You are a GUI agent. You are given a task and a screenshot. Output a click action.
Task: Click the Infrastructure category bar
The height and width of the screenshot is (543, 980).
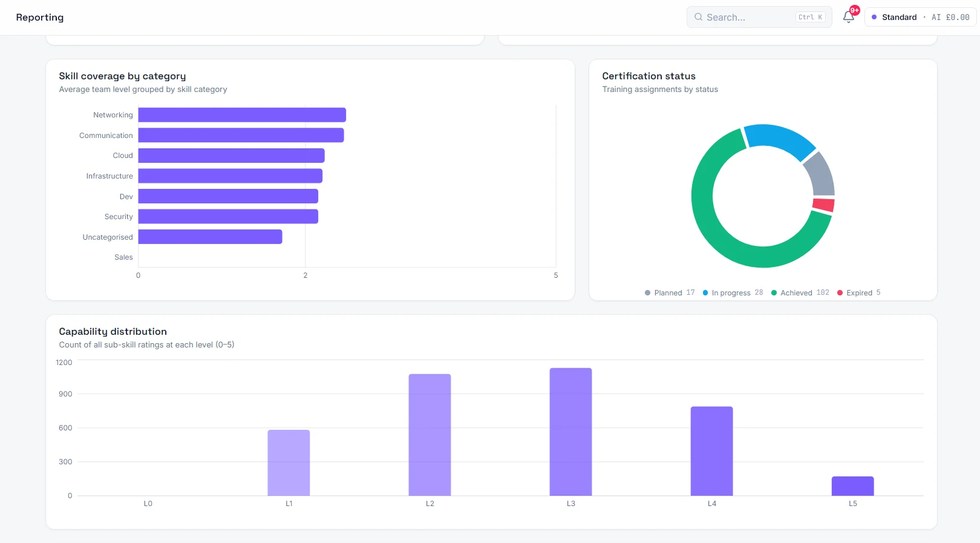tap(230, 176)
